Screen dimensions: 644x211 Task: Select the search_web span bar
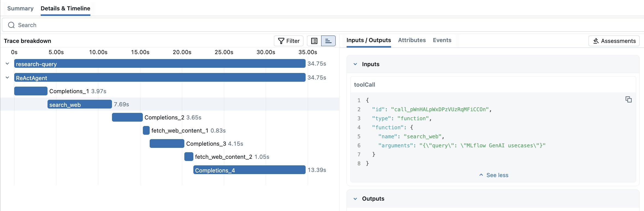(x=79, y=104)
